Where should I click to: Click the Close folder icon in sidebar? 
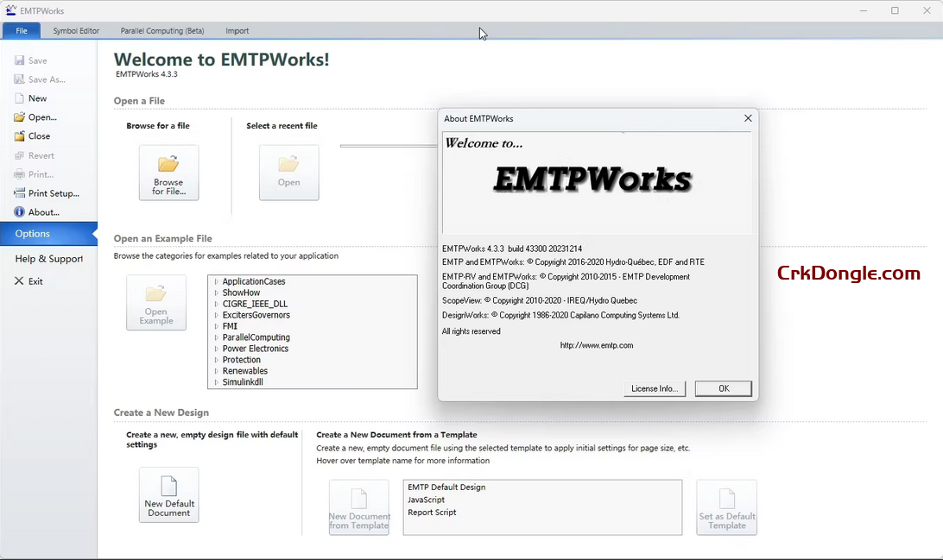(x=19, y=136)
